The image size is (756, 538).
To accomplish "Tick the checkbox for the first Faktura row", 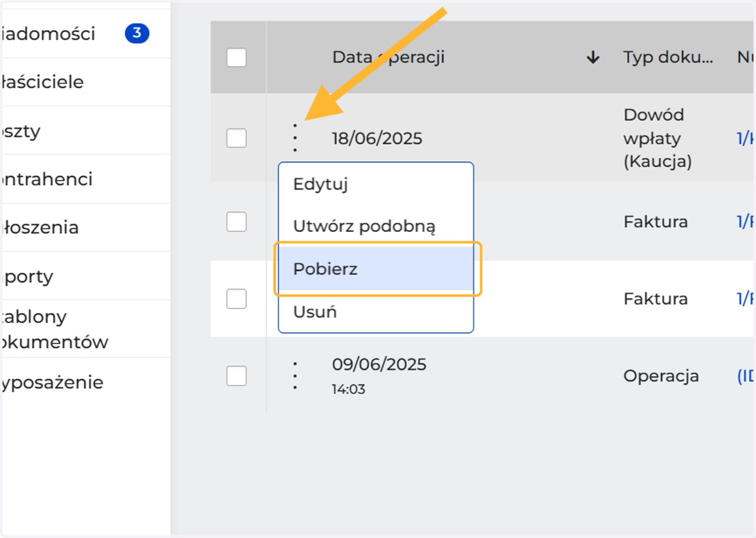I will coord(236,222).
